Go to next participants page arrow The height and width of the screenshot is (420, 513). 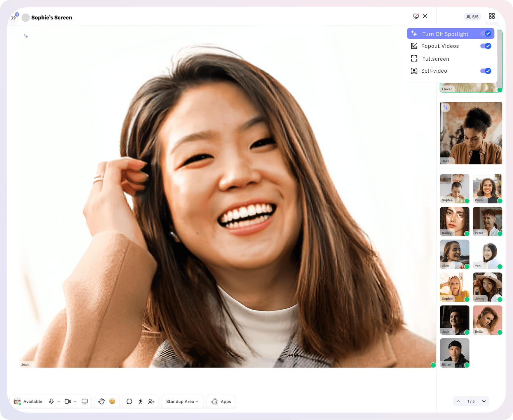pos(484,401)
